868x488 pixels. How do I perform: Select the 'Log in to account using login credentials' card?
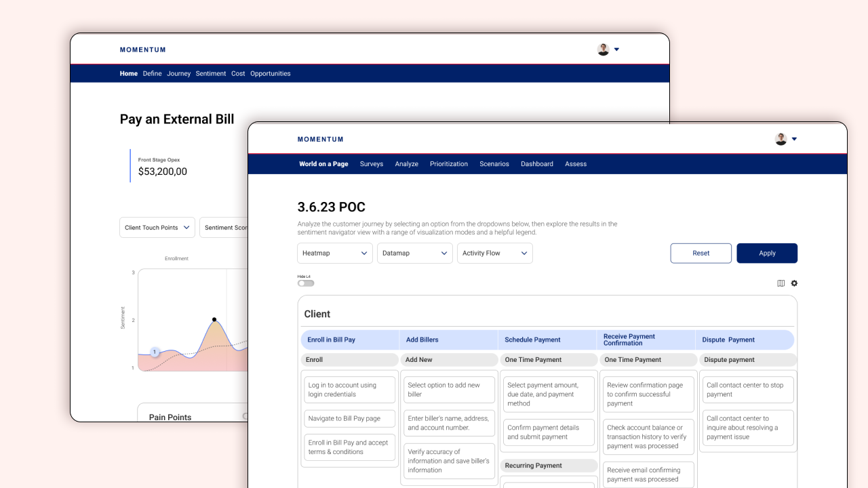pos(350,390)
